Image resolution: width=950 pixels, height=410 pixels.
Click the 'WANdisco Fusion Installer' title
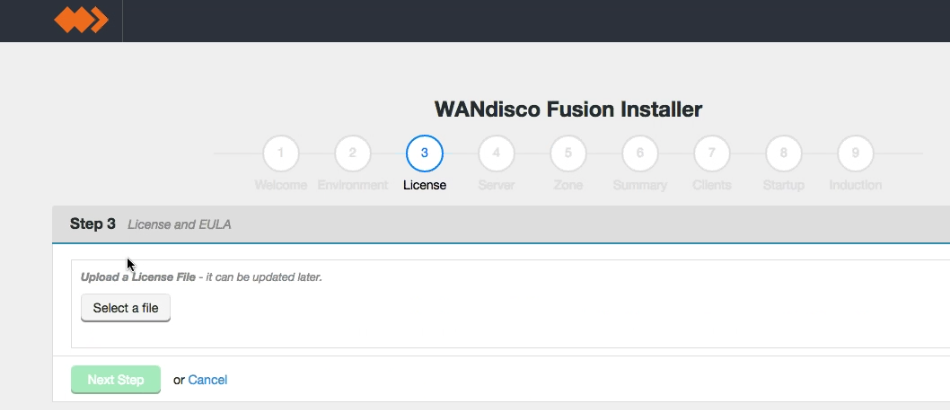(x=568, y=110)
